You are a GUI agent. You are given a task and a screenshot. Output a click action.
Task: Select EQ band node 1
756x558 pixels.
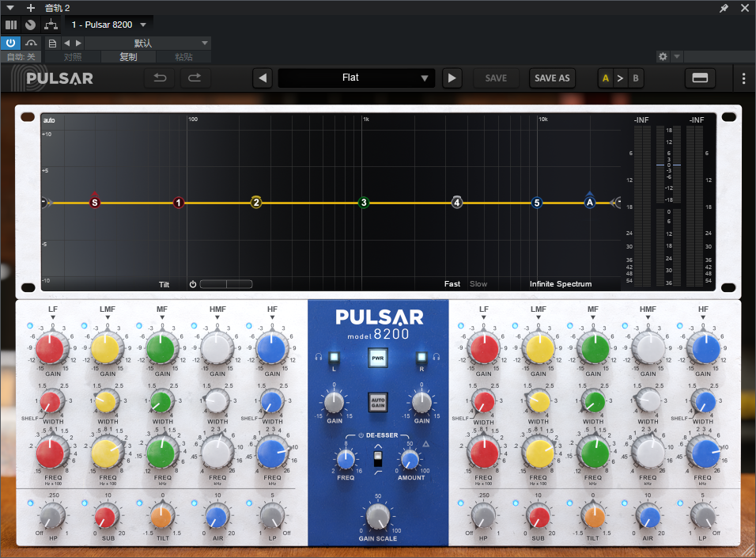[179, 203]
